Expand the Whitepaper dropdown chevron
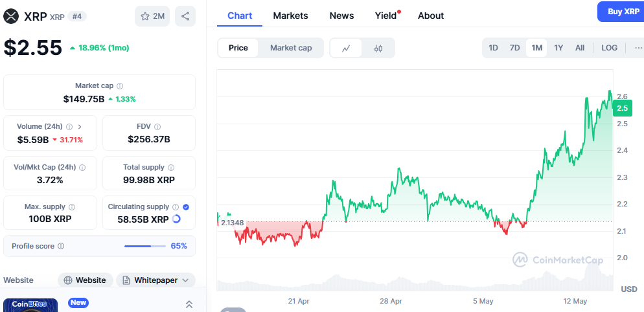This screenshot has width=644, height=312. point(185,280)
